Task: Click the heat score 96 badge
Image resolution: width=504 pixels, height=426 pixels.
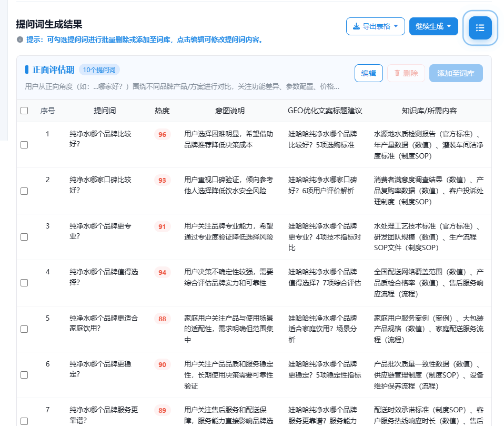Action: pyautogui.click(x=162, y=134)
